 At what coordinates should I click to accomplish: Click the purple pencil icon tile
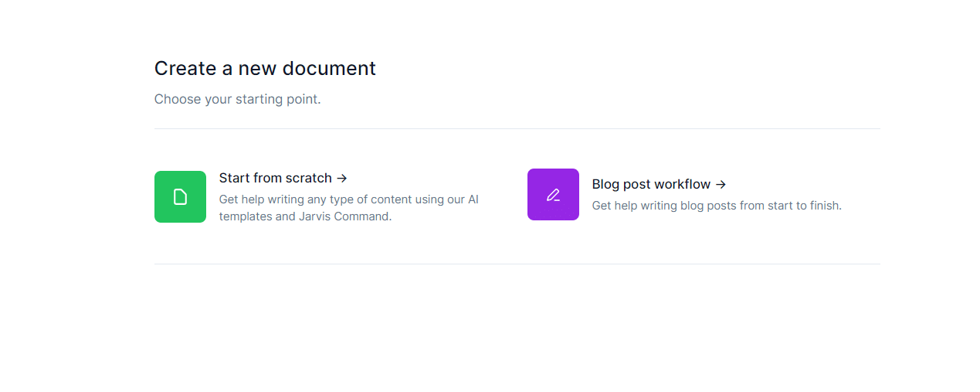tap(553, 194)
